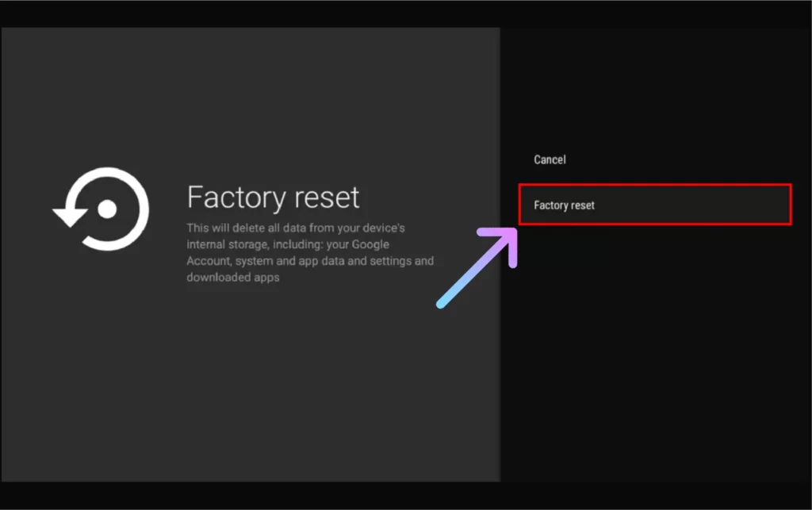Click the circular reset arrow icon
The height and width of the screenshot is (510, 812).
point(101,209)
